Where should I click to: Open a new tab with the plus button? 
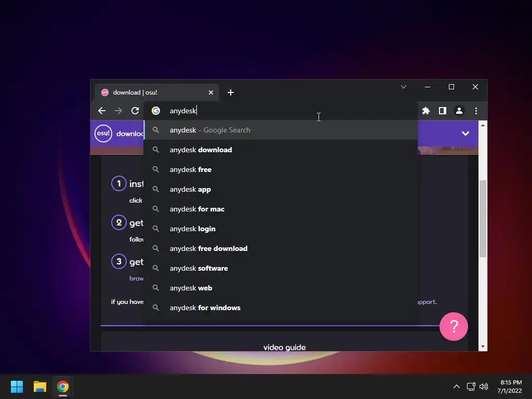231,92
